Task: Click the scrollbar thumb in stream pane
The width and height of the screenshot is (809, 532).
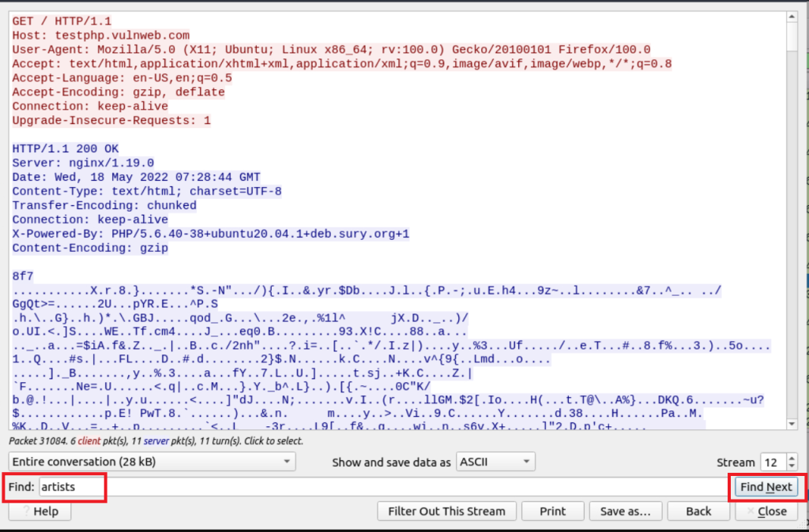Action: (792, 36)
